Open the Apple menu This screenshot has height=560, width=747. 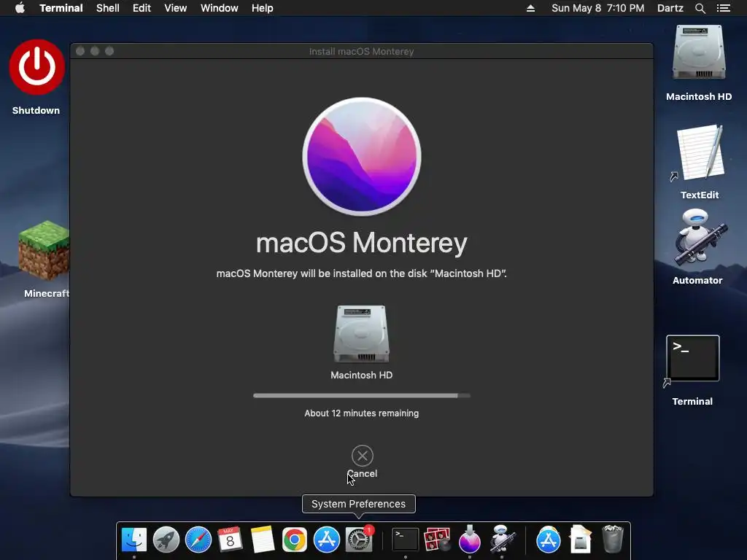tap(20, 8)
